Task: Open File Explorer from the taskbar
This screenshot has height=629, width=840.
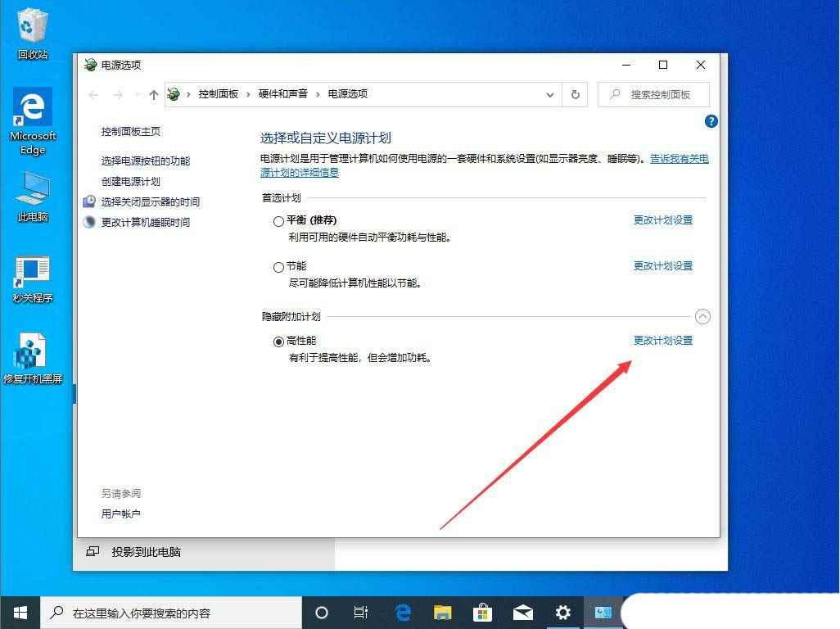Action: tap(442, 613)
